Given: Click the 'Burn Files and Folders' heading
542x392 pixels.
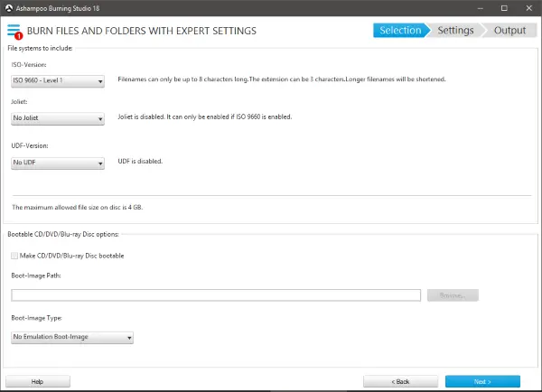Looking at the screenshot, I should 142,31.
